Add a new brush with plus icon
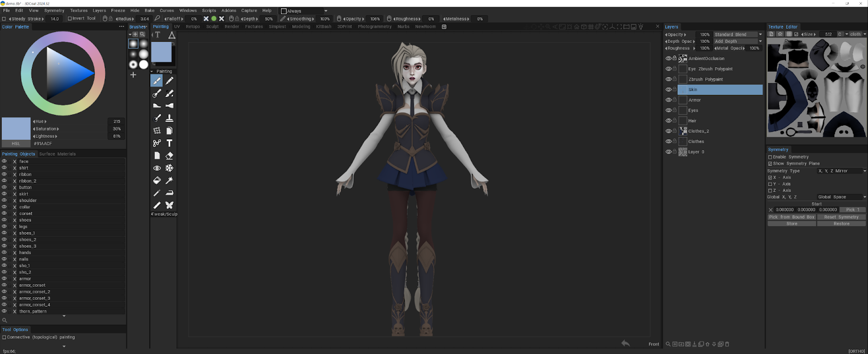This screenshot has height=354, width=868. click(x=133, y=75)
